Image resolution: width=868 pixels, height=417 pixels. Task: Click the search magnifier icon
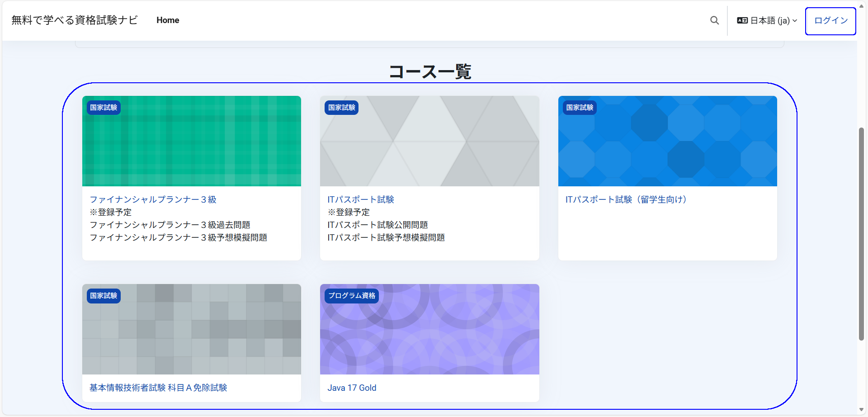[714, 20]
